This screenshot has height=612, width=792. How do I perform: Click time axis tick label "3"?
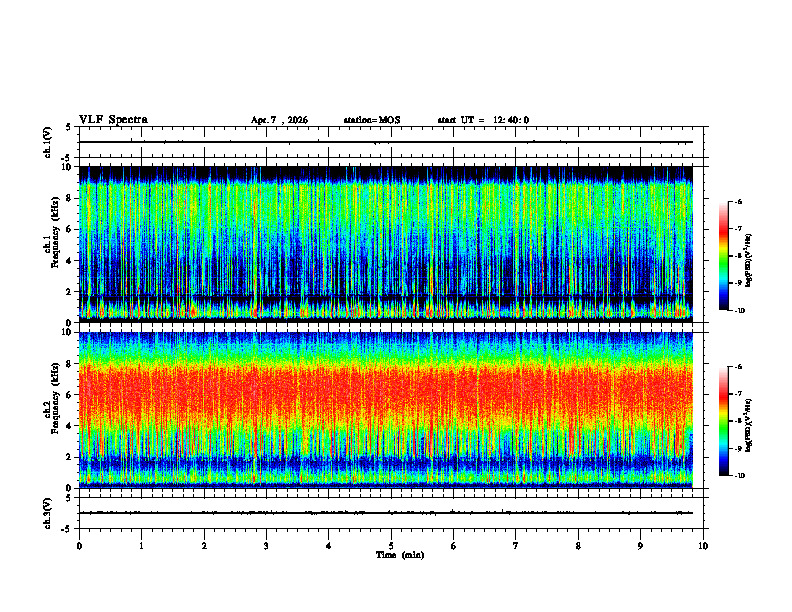(266, 546)
